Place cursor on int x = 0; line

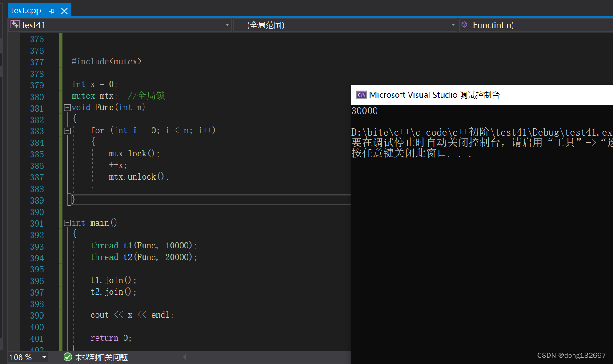(95, 84)
